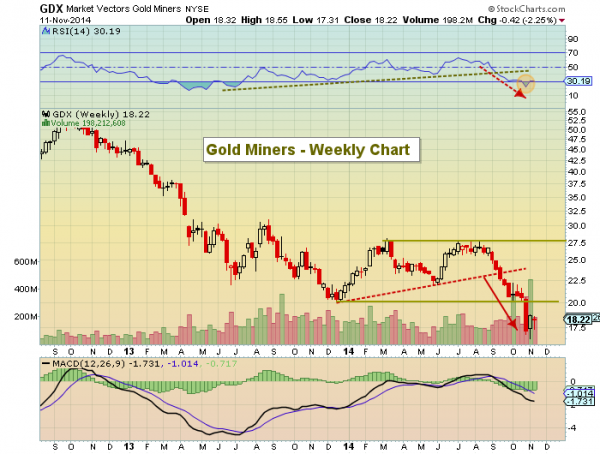Click the 'GDX (Weekly) 18.22' chart legend
This screenshot has height=454, width=600.
[101, 114]
